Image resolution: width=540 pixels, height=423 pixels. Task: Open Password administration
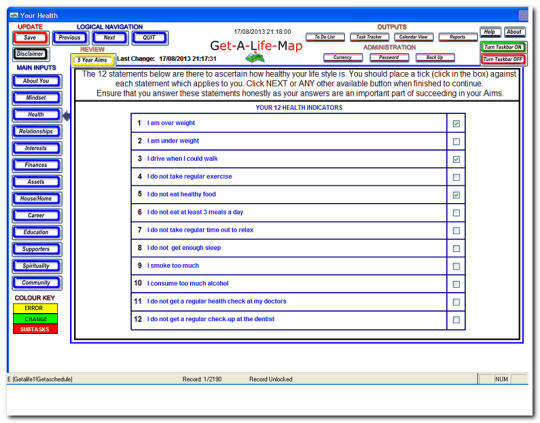[389, 58]
